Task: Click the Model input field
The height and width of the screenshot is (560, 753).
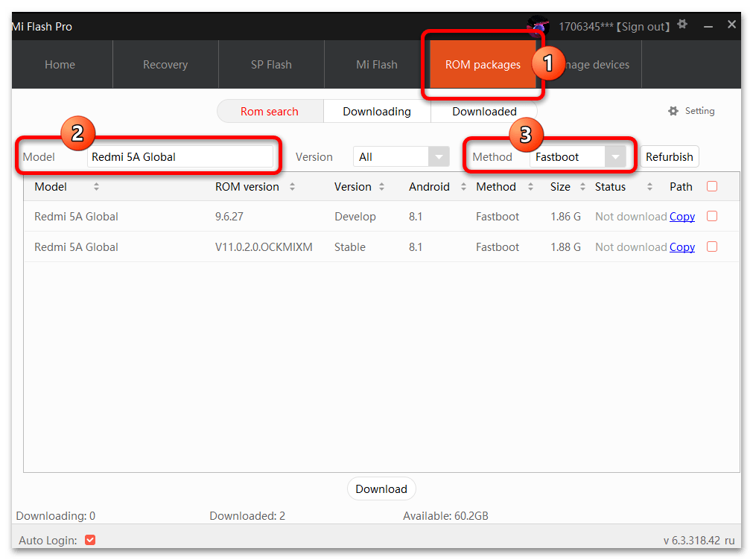Action: (179, 157)
